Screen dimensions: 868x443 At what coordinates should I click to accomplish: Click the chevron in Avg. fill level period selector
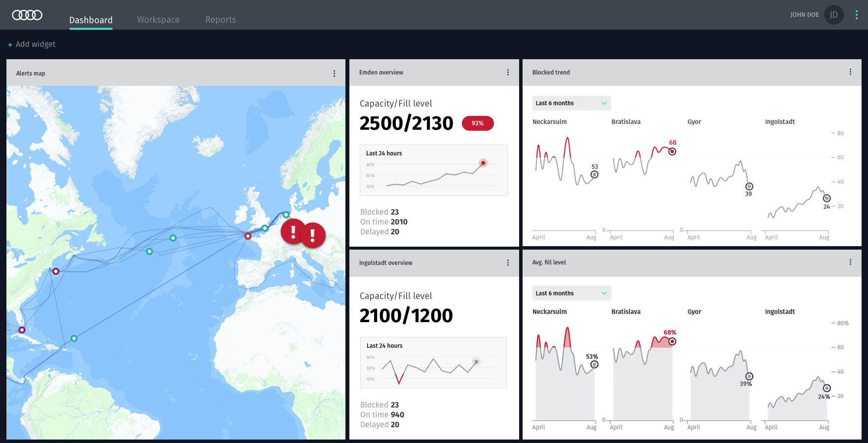tap(604, 293)
